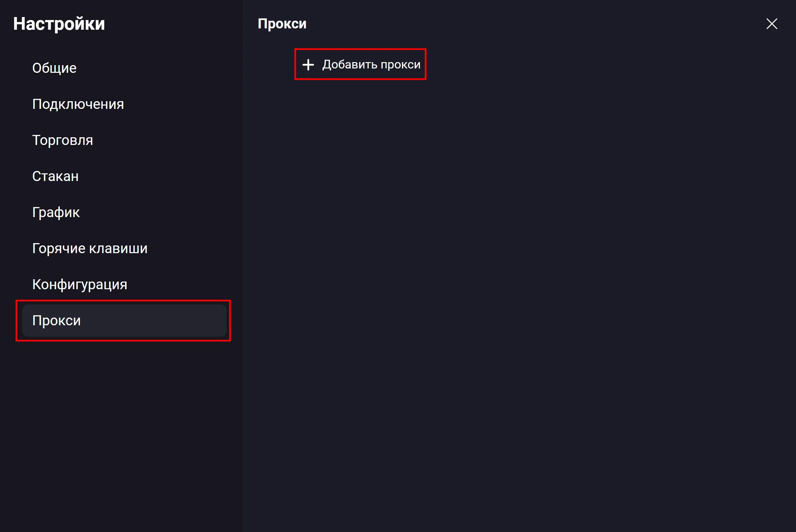796x532 pixels.
Task: Open Горячие клавиши settings
Action: point(90,248)
